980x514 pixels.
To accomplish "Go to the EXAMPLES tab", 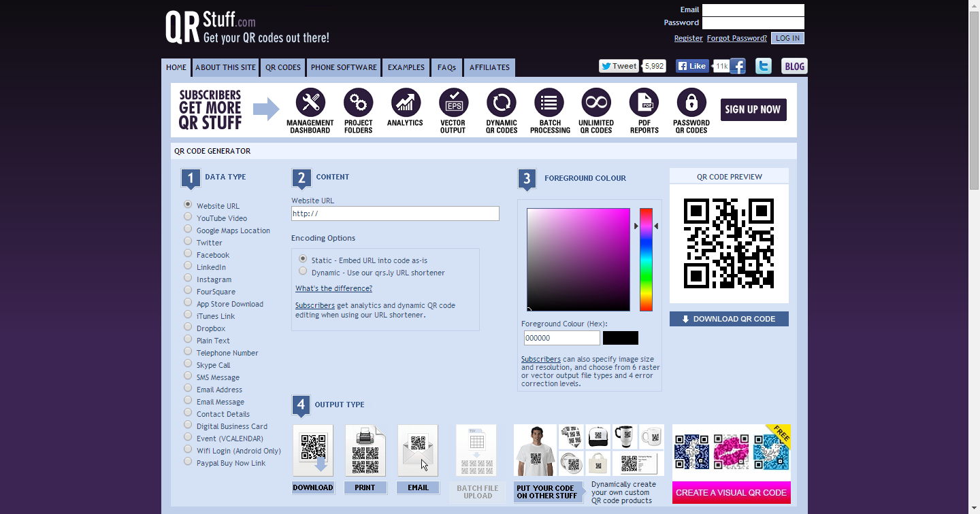I will coord(406,67).
